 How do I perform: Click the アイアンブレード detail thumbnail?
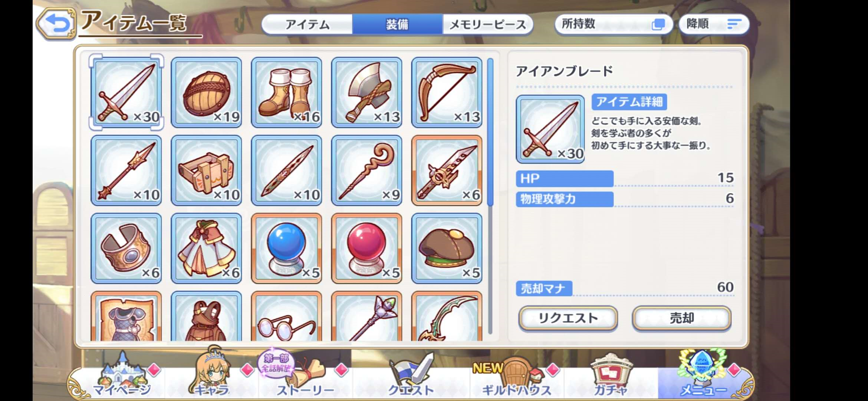550,129
